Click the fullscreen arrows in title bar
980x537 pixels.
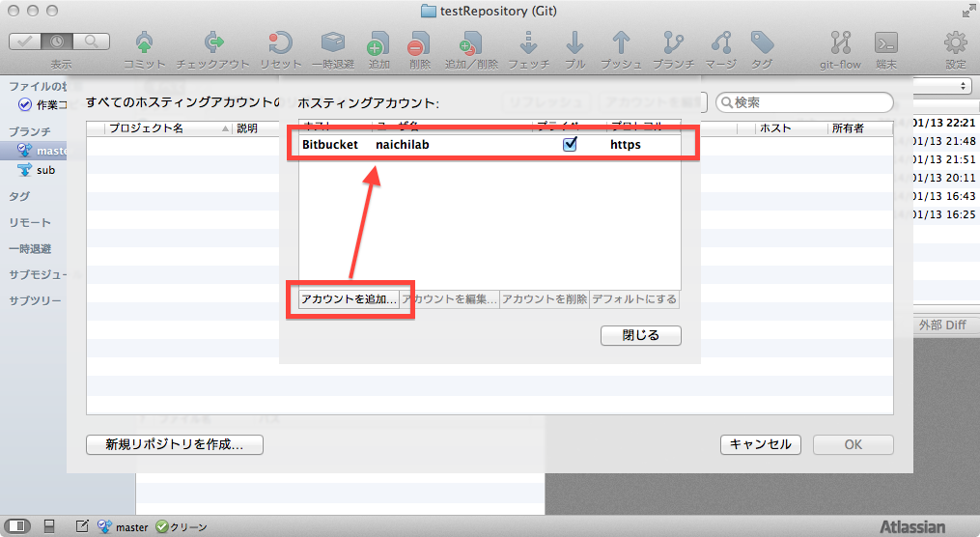pyautogui.click(x=968, y=11)
